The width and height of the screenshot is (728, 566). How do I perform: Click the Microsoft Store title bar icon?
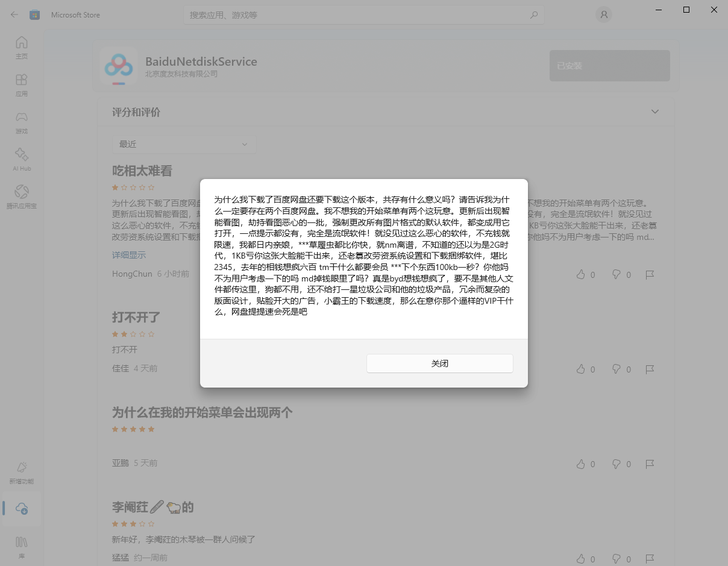coord(35,14)
